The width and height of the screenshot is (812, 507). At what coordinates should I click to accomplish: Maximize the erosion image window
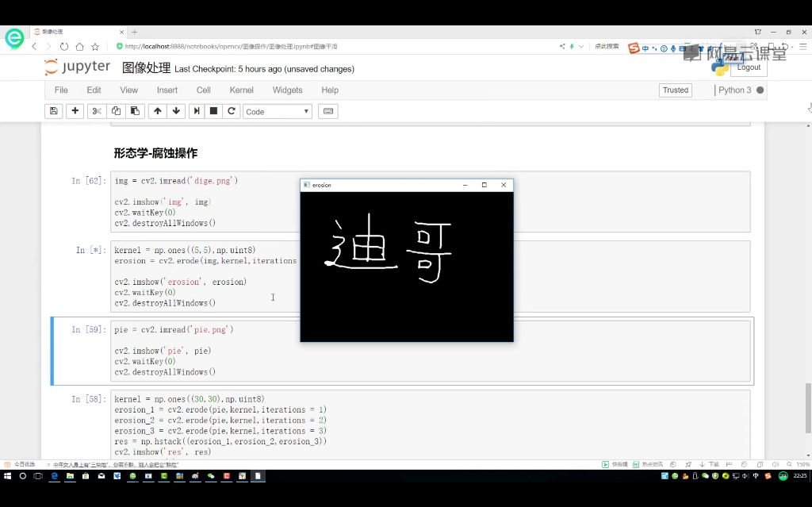(485, 185)
